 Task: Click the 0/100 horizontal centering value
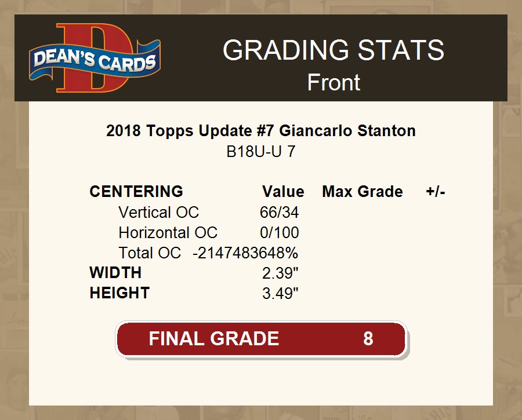click(x=279, y=233)
